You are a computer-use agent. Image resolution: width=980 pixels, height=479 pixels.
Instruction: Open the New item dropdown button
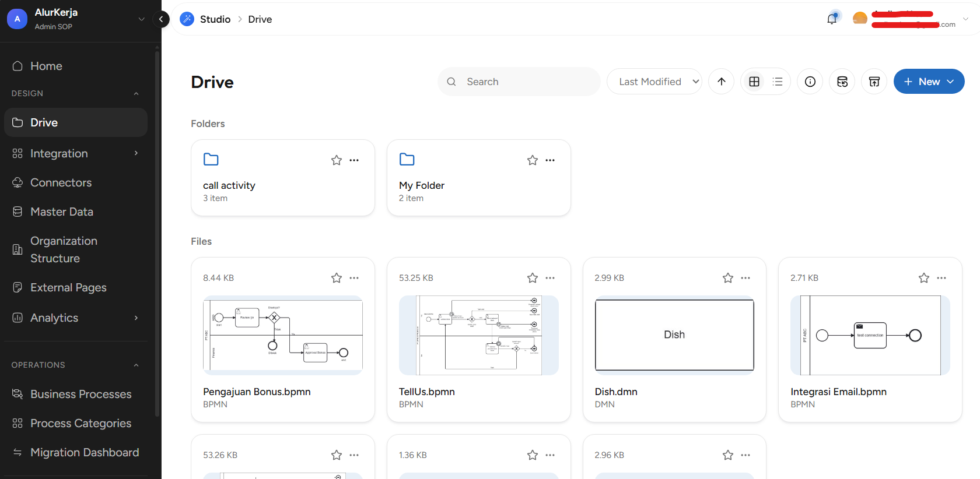point(929,82)
